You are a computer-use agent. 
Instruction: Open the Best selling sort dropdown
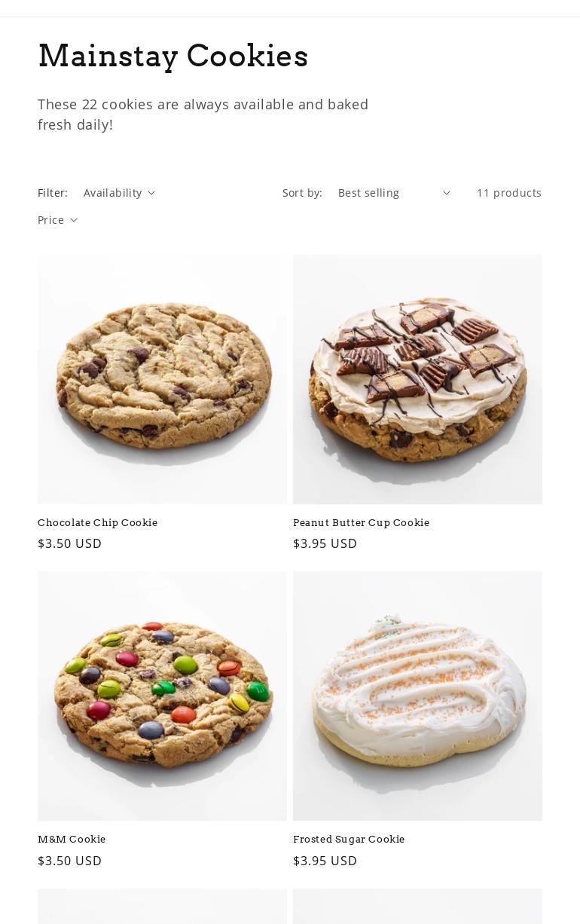pyautogui.click(x=394, y=193)
